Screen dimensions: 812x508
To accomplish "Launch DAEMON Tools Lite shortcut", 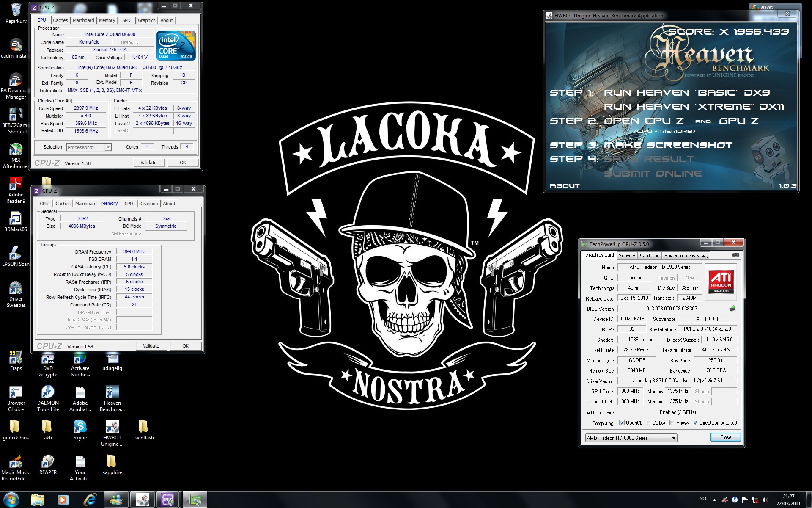I will 48,398.
